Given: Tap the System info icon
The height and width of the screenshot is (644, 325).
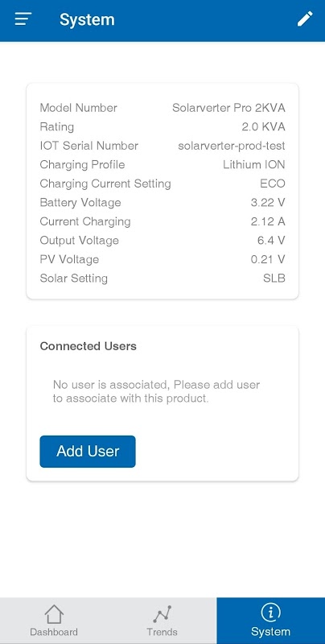Looking at the screenshot, I should (270, 613).
